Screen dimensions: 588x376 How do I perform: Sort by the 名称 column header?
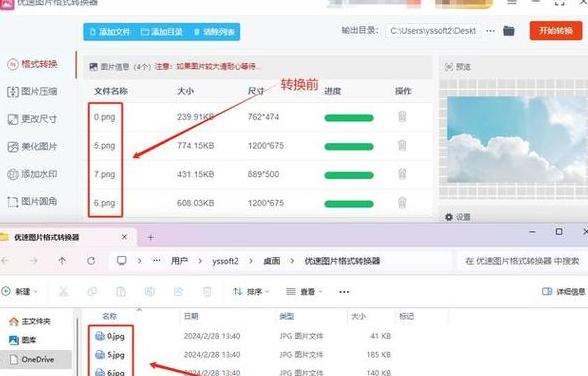pyautogui.click(x=110, y=316)
